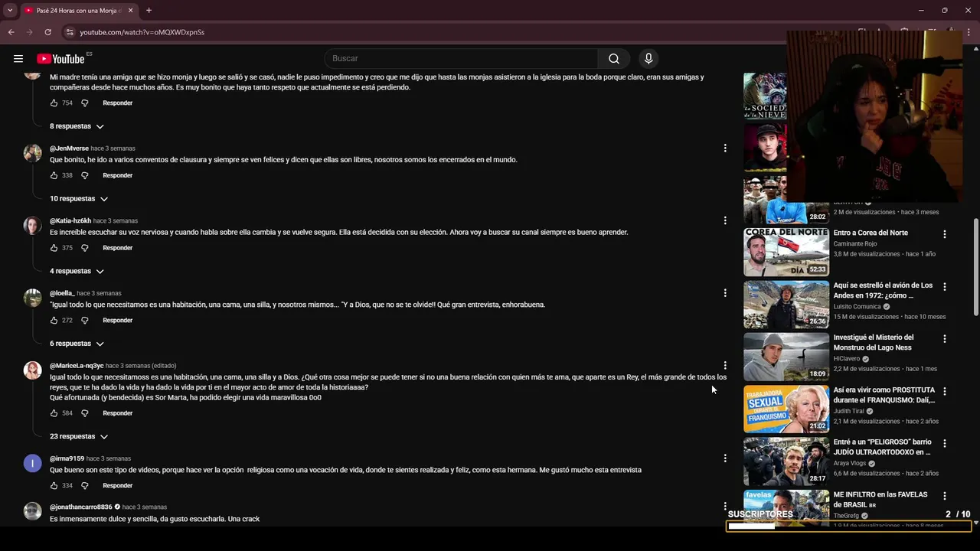Open @jonathancarro8836 channel link
This screenshot has width=980, height=551.
pyautogui.click(x=81, y=507)
